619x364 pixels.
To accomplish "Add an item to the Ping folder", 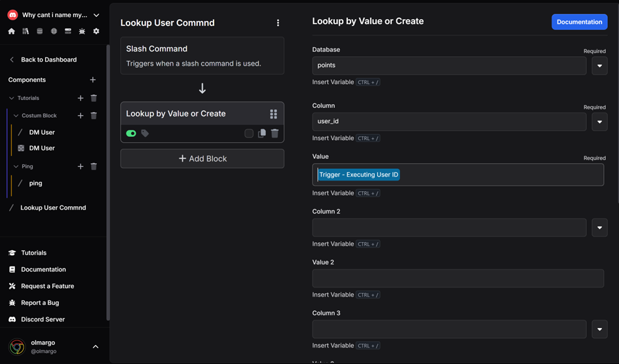I will [x=81, y=166].
